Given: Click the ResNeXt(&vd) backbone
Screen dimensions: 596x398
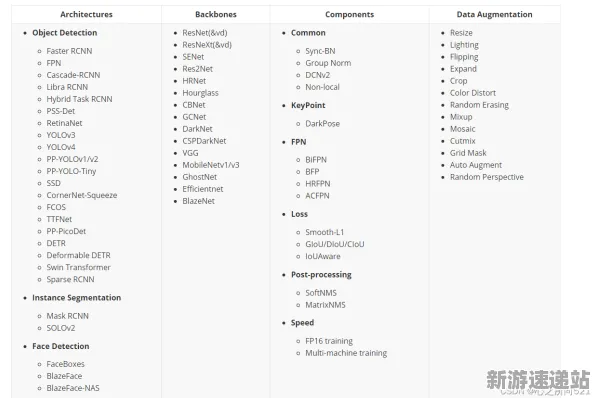Looking at the screenshot, I should click(207, 45).
